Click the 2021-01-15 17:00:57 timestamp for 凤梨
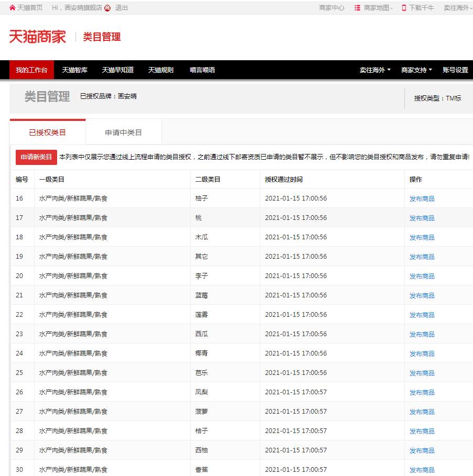 pos(296,392)
